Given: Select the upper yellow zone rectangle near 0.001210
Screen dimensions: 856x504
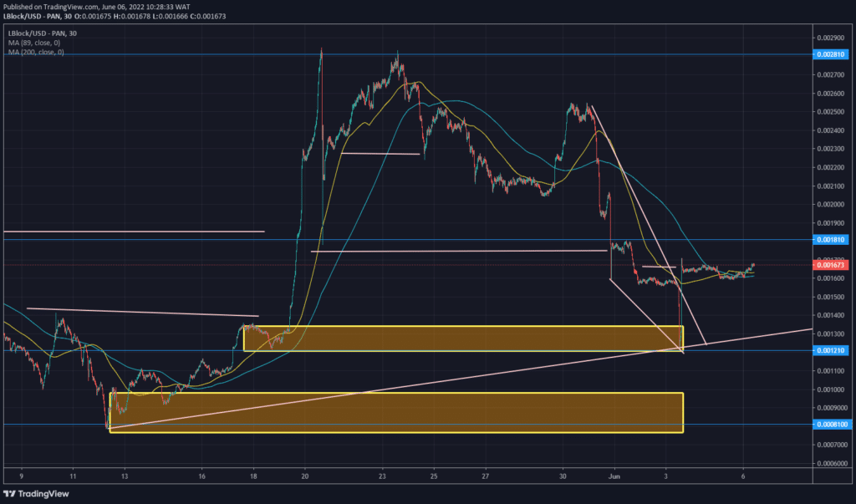Looking at the screenshot, I should tap(463, 339).
